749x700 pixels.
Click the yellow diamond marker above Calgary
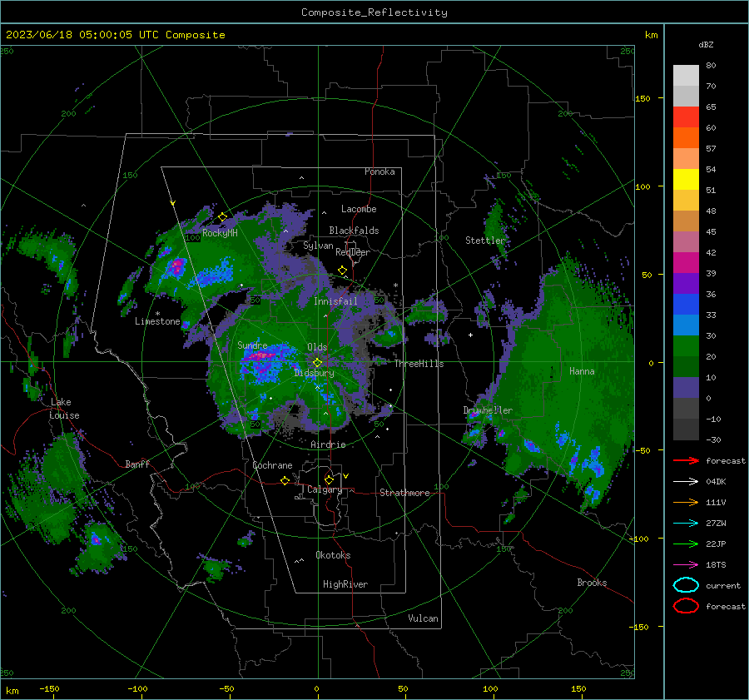tap(329, 479)
